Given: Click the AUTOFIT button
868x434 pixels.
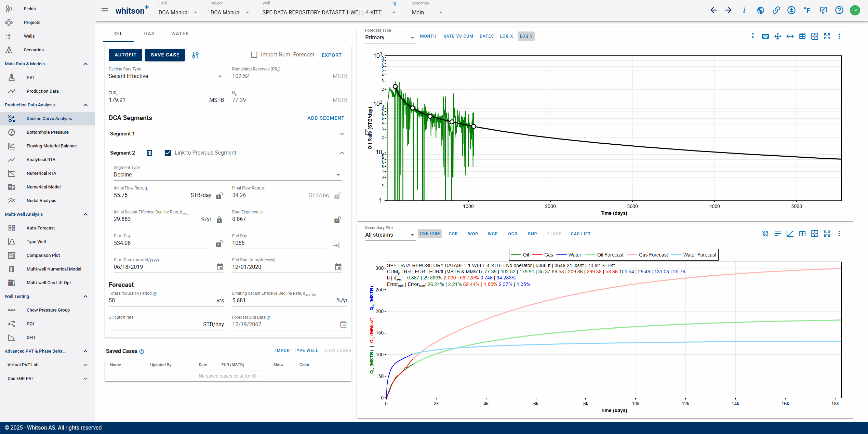Looking at the screenshot, I should [x=125, y=55].
